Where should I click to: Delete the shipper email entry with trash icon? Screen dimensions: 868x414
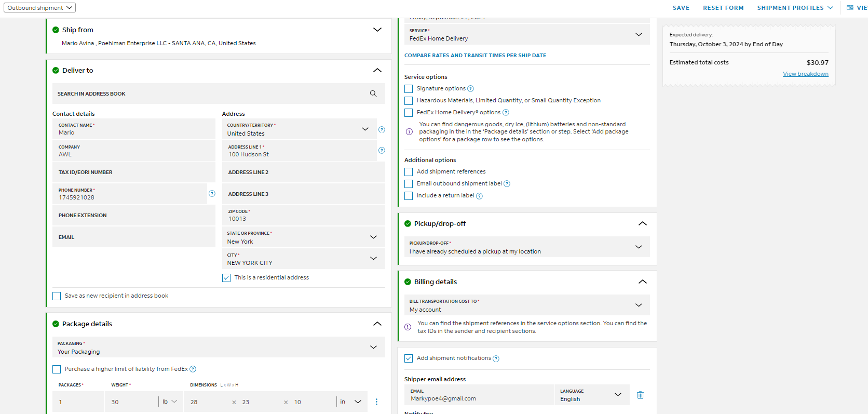pyautogui.click(x=641, y=395)
